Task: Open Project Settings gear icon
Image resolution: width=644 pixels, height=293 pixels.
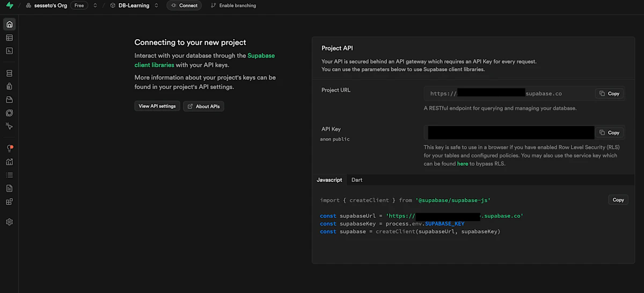Action: pyautogui.click(x=9, y=222)
